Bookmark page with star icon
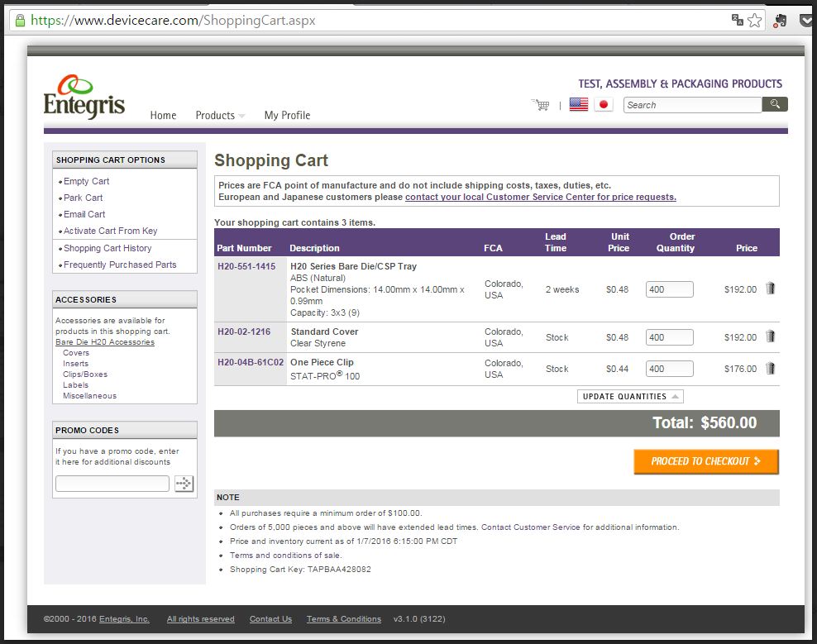 coord(754,21)
